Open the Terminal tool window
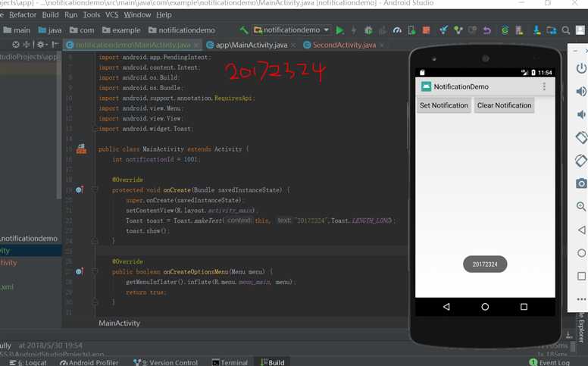Screen dimensions: 588x366 click(x=230, y=362)
